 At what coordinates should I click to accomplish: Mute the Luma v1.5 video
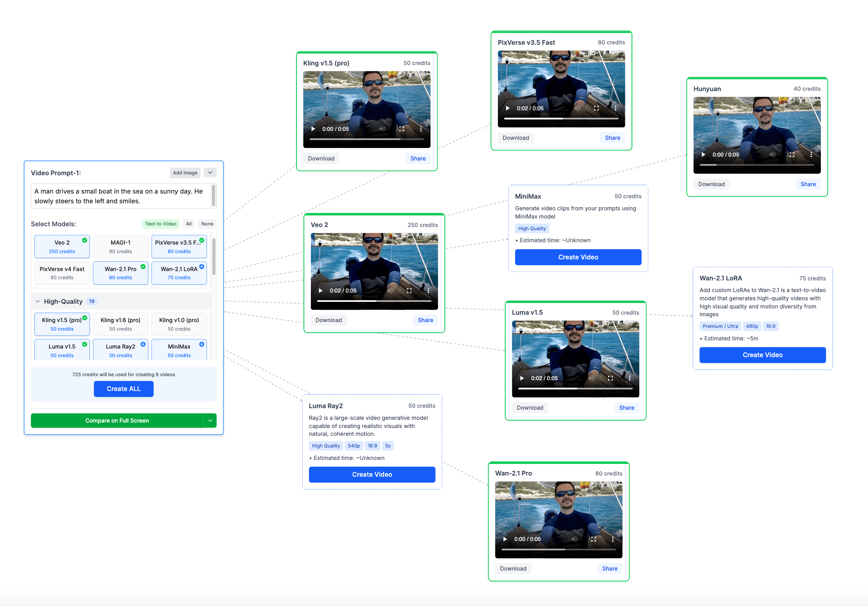tap(591, 378)
